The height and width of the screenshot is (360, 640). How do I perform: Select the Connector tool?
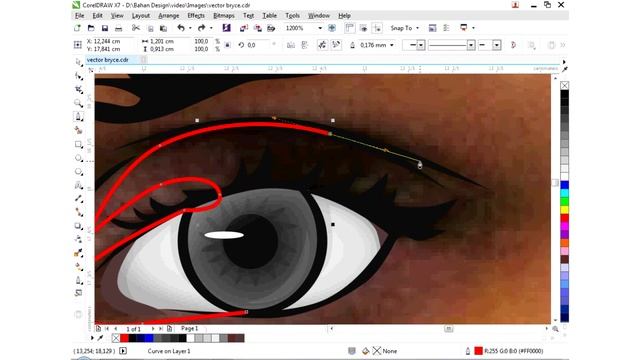[x=78, y=212]
